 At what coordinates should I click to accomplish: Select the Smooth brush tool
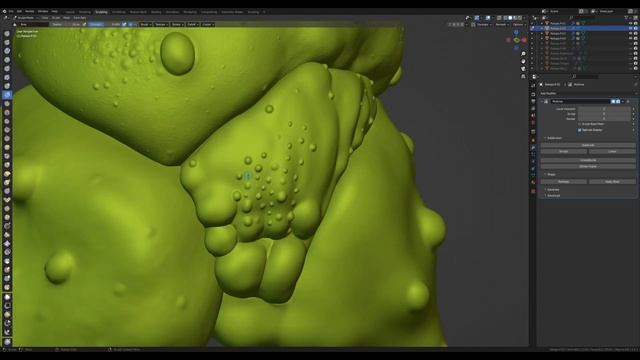pos(7,112)
